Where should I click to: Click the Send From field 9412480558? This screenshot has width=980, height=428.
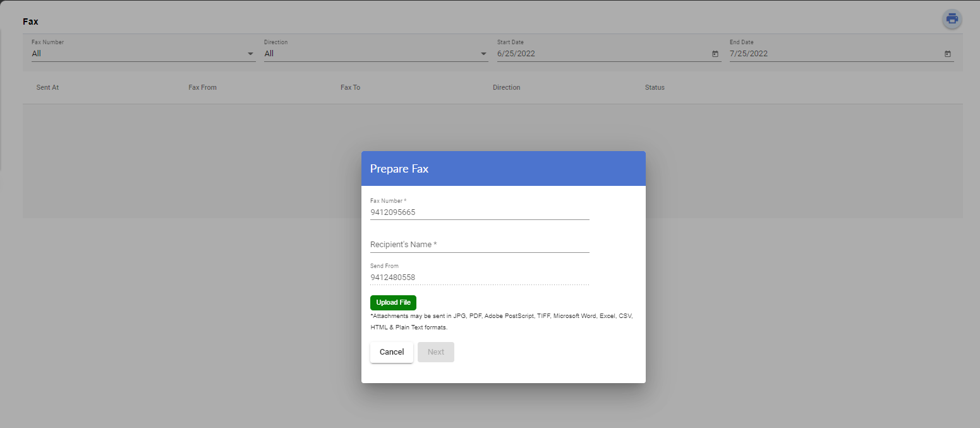pos(480,277)
